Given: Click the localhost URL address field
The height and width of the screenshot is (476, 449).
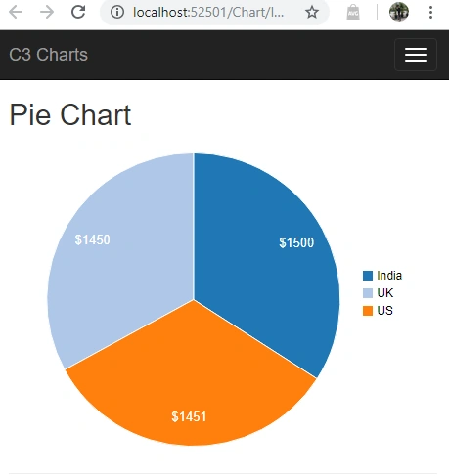Looking at the screenshot, I should [x=208, y=12].
